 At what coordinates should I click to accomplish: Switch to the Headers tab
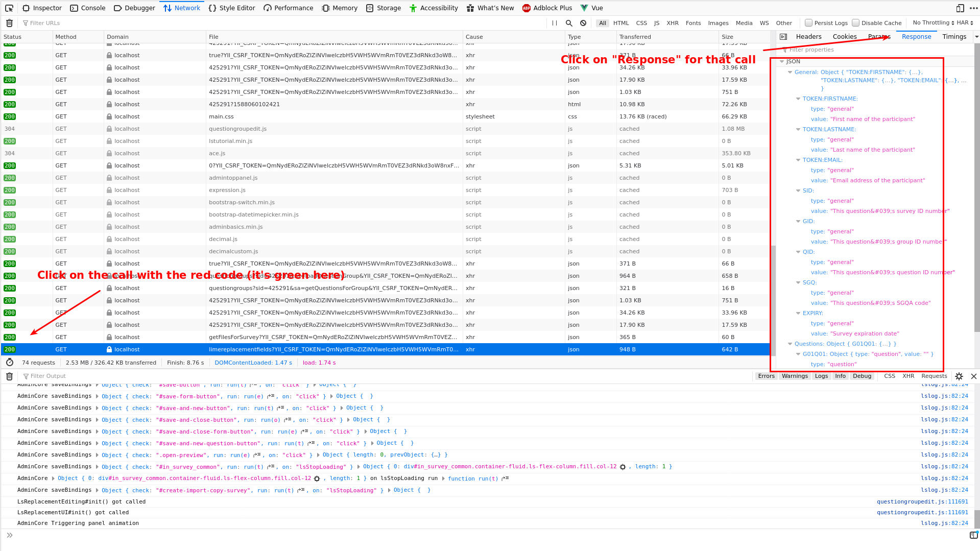808,37
